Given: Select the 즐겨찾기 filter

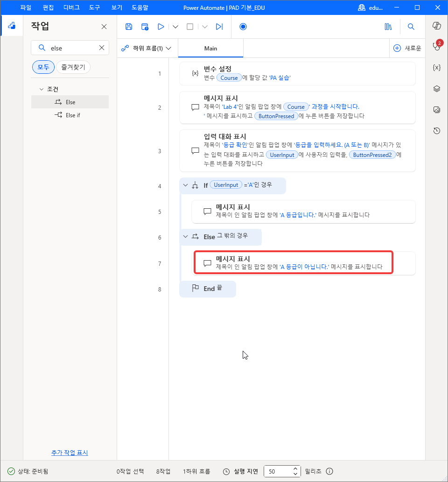Looking at the screenshot, I should coord(73,67).
